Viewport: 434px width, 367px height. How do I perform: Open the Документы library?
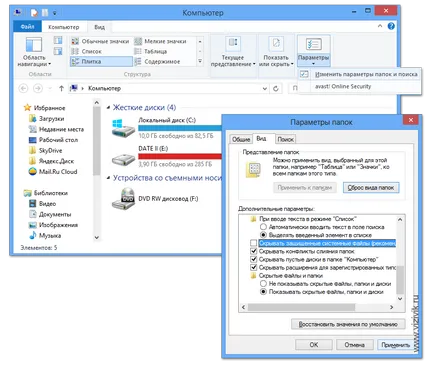[x=50, y=214]
